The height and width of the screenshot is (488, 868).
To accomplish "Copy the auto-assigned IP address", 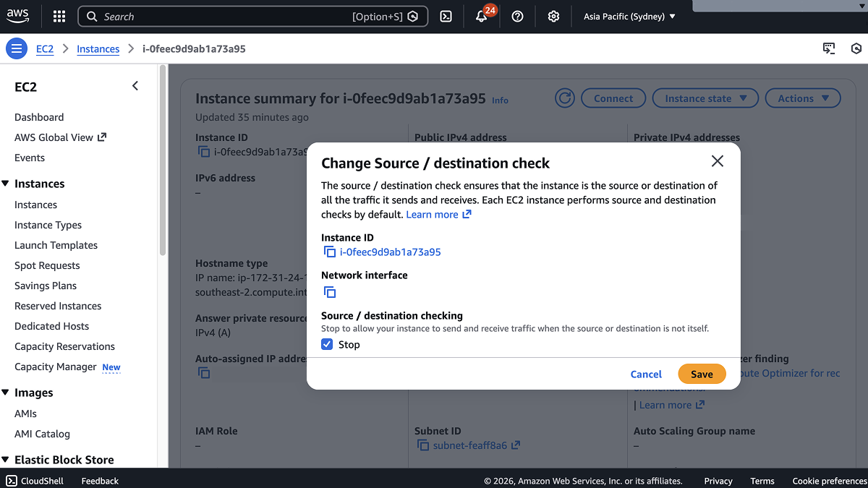I will click(203, 372).
